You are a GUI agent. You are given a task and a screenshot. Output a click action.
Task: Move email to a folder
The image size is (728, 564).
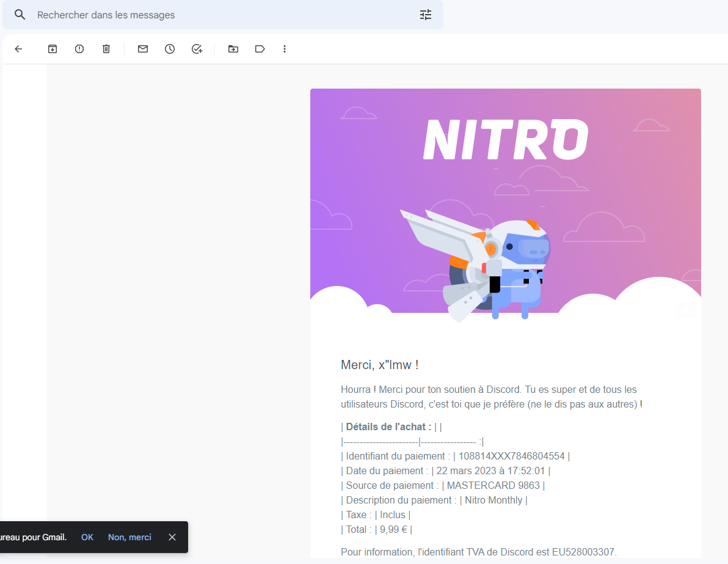pos(233,49)
